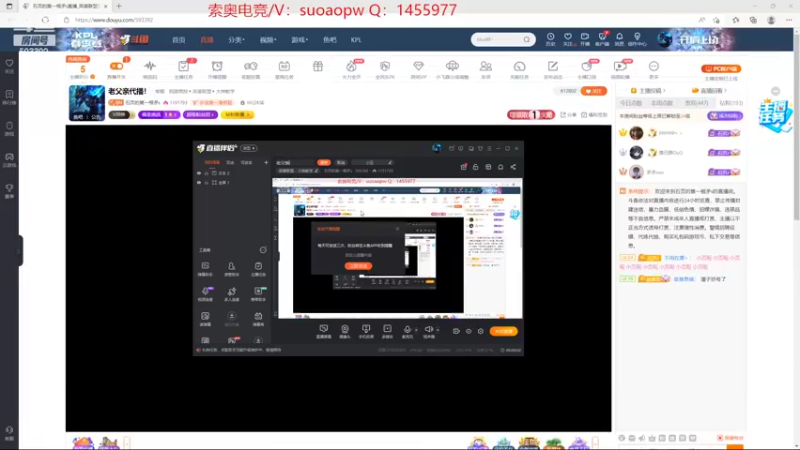This screenshot has height=450, width=800.
Task: Switch to the 贡周(447) ranking tab
Action: 696,103
